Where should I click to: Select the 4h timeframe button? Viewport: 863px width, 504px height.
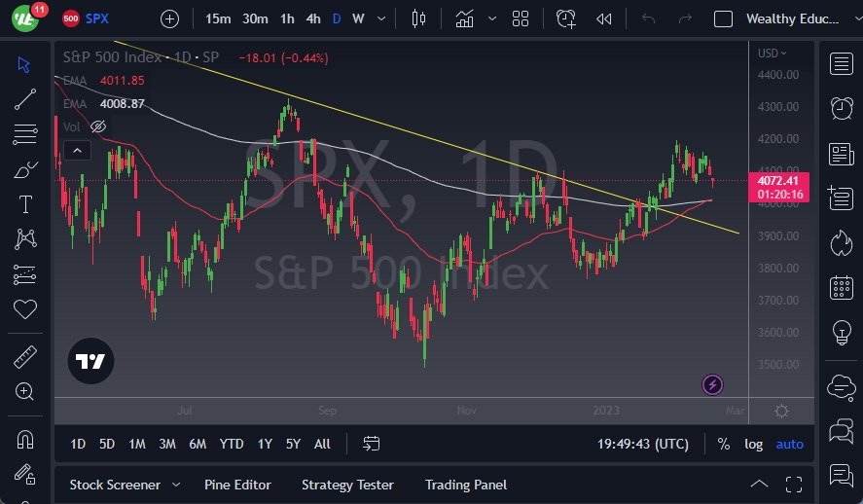[312, 18]
